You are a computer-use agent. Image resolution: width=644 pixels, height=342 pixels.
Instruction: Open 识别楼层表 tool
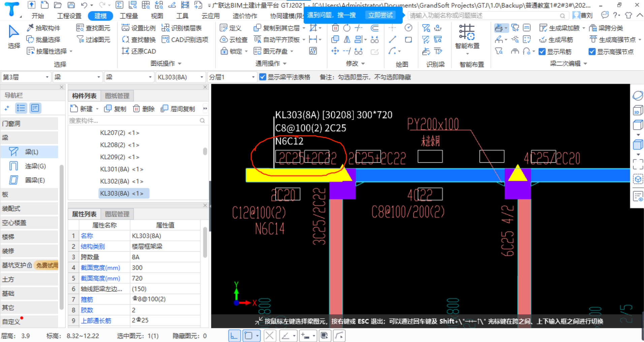coord(182,28)
